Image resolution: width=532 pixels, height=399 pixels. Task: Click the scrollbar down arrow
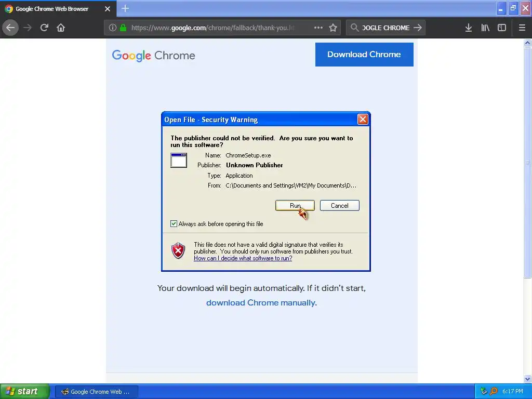pos(527,379)
